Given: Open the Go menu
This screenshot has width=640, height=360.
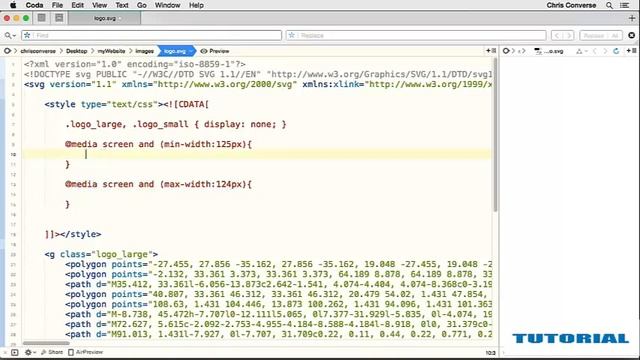Looking at the screenshot, I should click(x=142, y=5).
